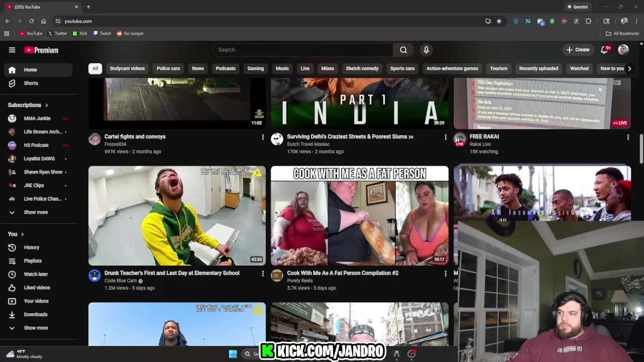Select the Tourism chip
This screenshot has height=362, width=644.
click(499, 68)
